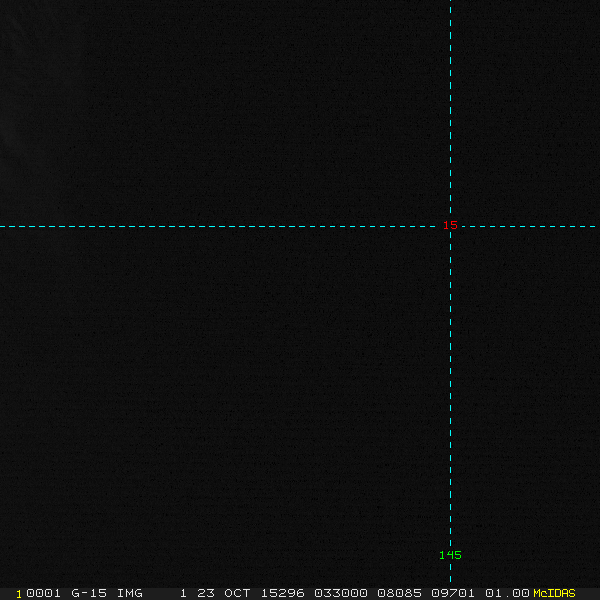Select the yellow frame number 1 in status bar
Viewport: 600px width, 600px height.
tap(19, 594)
